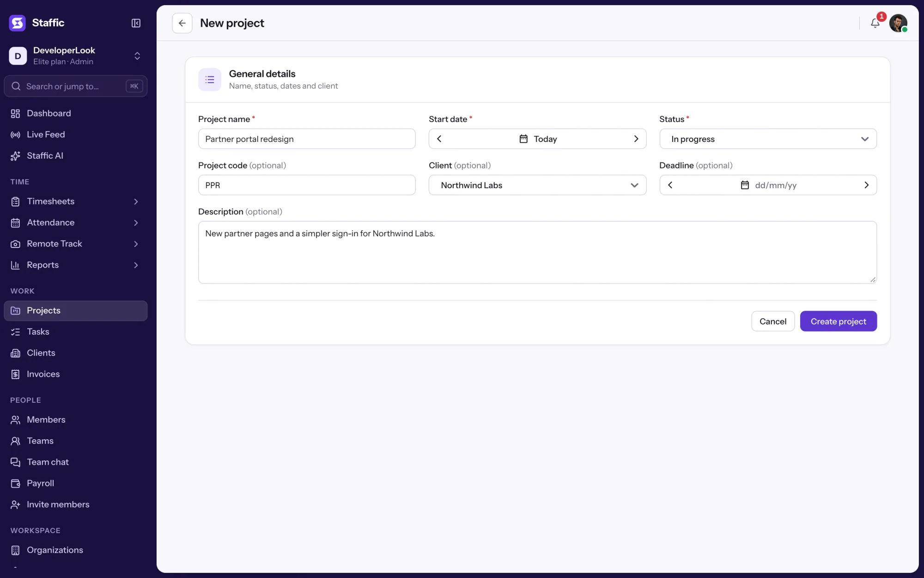Click the General details list icon
924x578 pixels.
[210, 80]
